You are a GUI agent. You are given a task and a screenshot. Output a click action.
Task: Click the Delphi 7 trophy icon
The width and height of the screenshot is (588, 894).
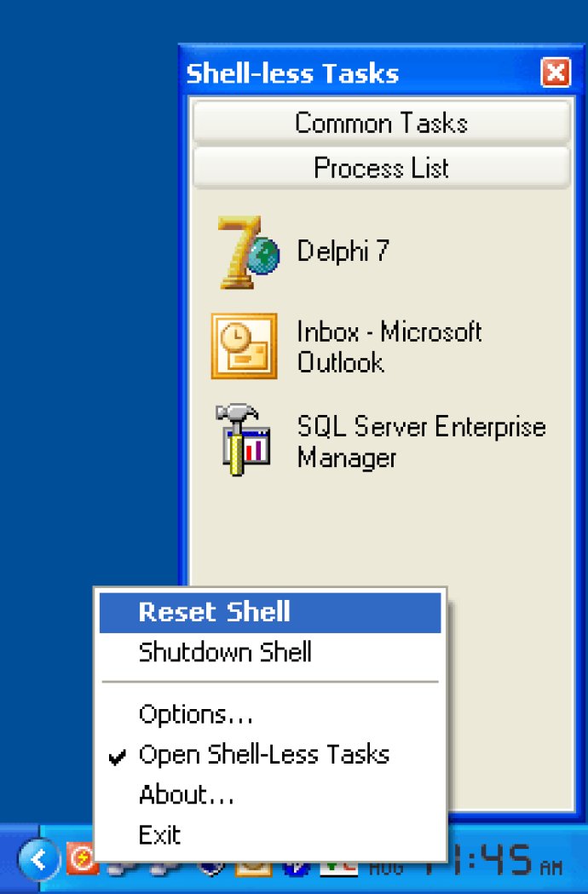point(249,252)
